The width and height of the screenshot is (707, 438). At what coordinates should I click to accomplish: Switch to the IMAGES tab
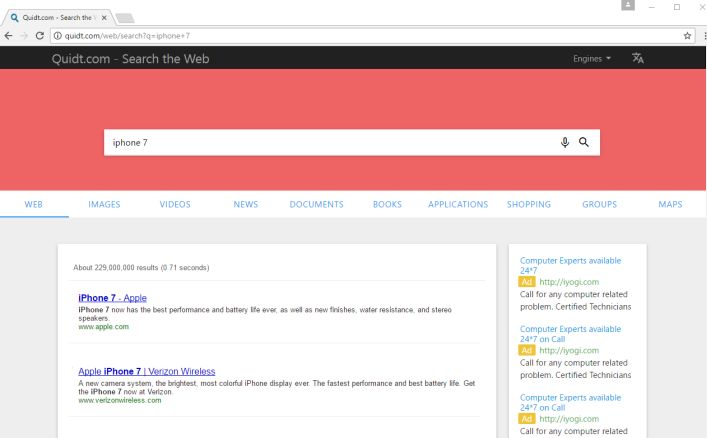[x=104, y=204]
